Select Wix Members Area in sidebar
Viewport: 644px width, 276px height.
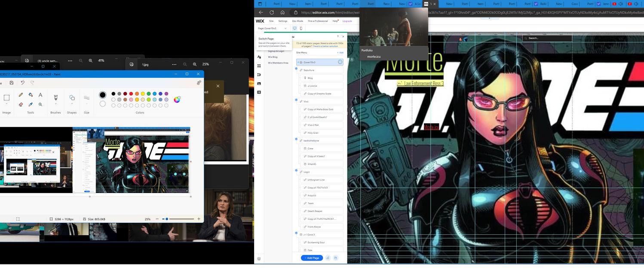pyautogui.click(x=278, y=63)
